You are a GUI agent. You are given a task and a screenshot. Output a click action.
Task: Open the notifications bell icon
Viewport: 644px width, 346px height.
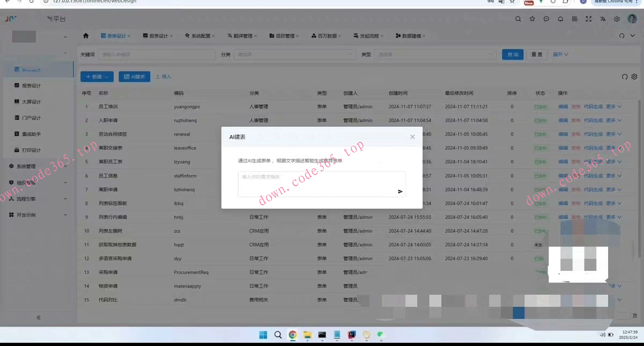(x=561, y=19)
